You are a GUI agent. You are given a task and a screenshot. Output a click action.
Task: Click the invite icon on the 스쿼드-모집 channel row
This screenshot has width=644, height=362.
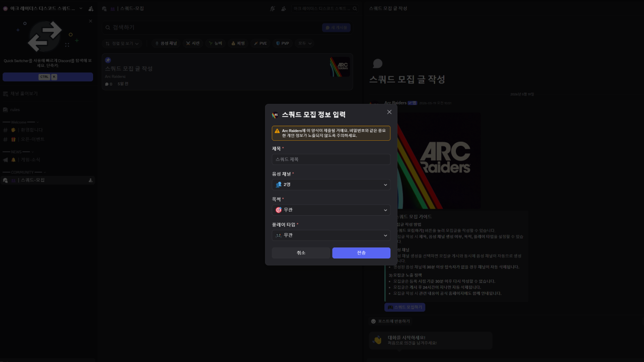[90, 180]
